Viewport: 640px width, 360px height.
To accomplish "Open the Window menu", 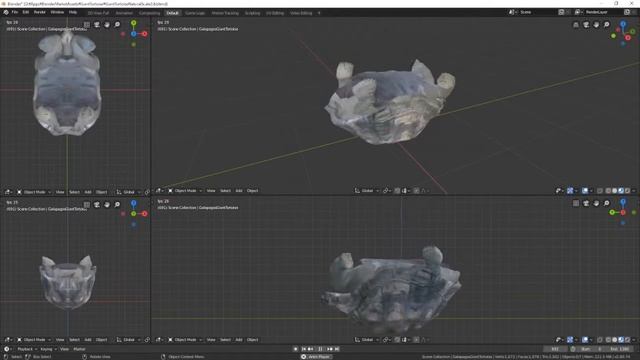I will coord(57,12).
